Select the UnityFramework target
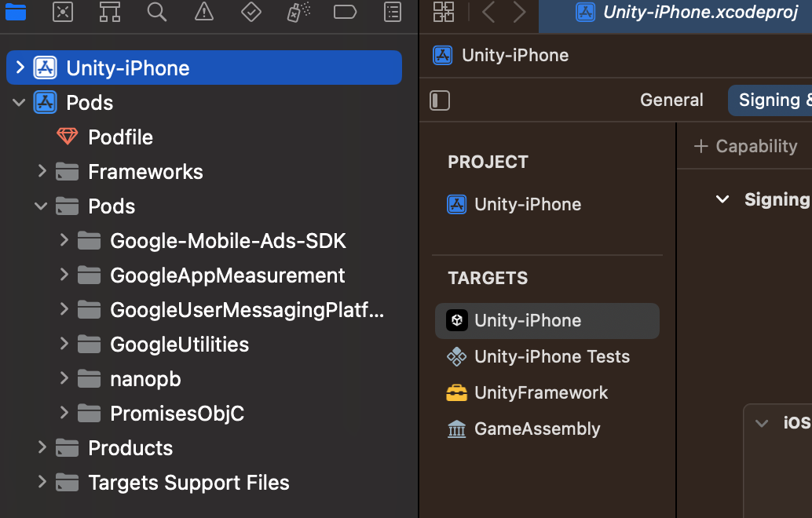The width and height of the screenshot is (812, 518). [547, 392]
